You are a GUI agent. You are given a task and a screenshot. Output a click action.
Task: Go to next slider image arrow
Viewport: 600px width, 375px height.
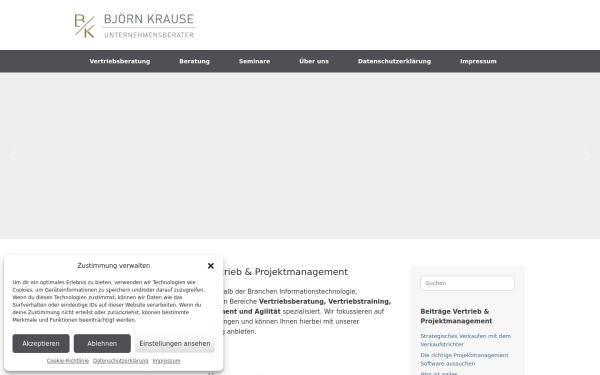587,156
